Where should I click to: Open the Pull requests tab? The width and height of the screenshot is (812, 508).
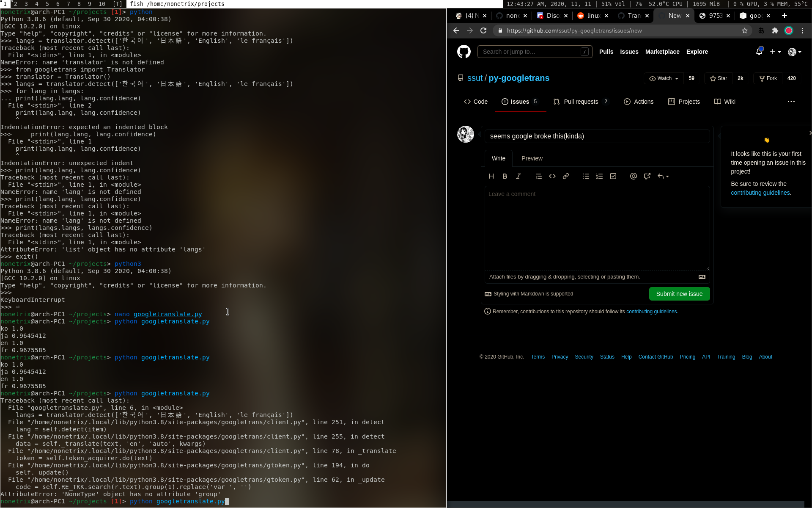(x=580, y=102)
